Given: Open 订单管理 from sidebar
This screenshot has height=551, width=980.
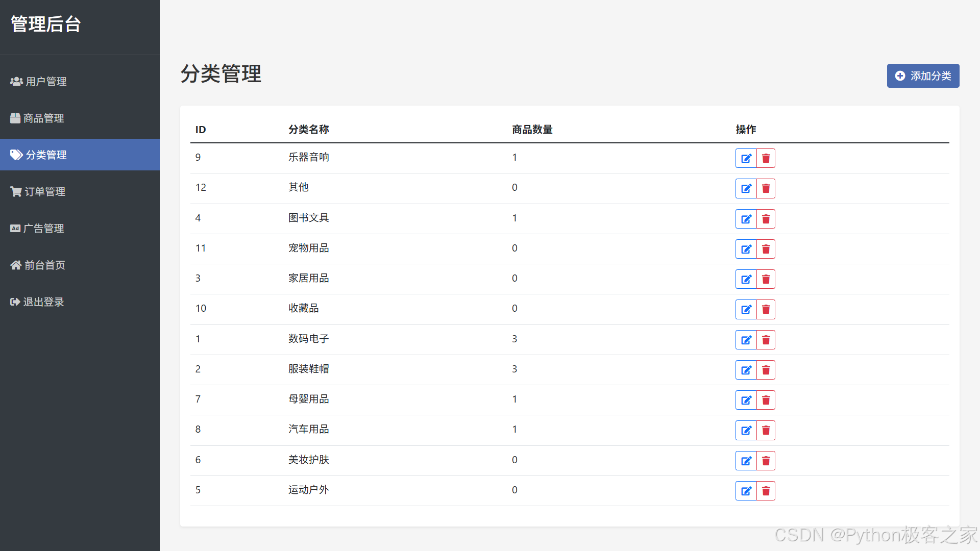Looking at the screenshot, I should click(x=38, y=192).
